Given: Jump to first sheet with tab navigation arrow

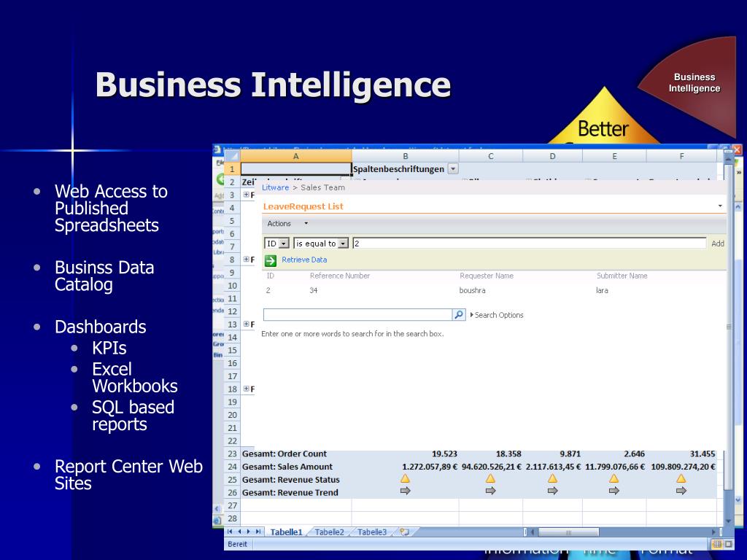Looking at the screenshot, I should click(x=230, y=532).
